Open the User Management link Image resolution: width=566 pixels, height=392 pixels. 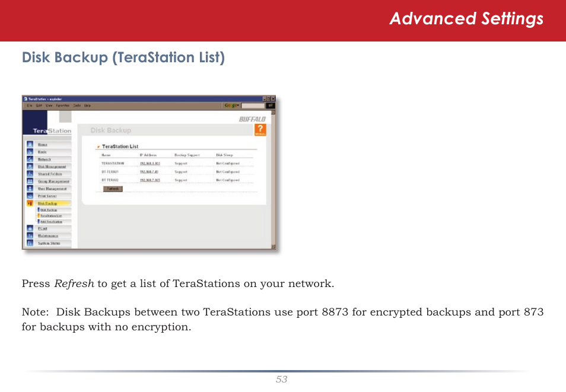click(52, 189)
